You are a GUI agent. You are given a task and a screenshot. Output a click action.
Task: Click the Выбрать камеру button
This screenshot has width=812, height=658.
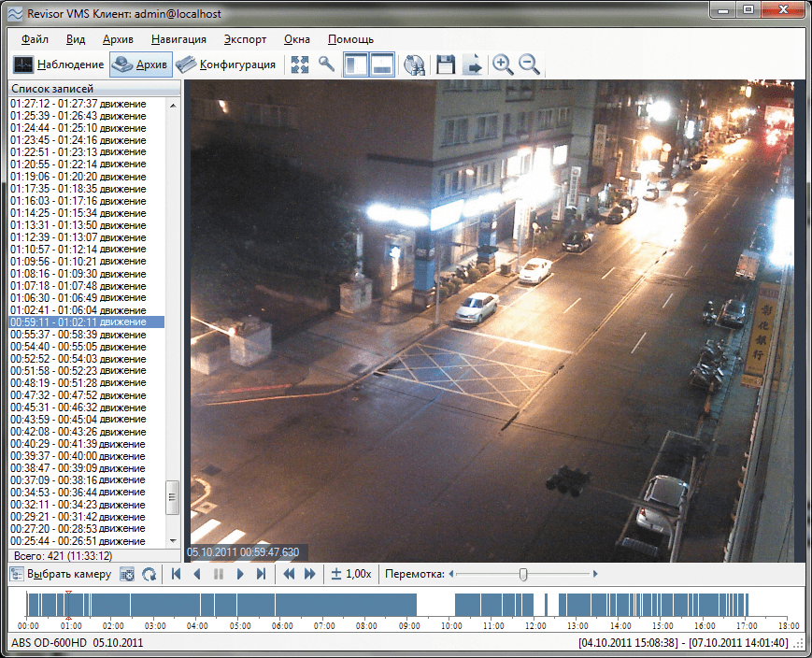[x=61, y=574]
